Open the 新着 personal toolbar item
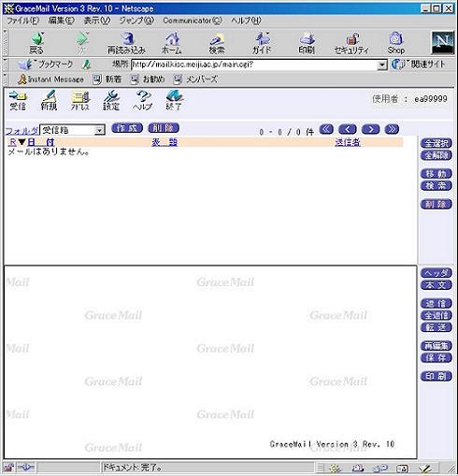Screen dimensions: 458x476 [x=107, y=79]
